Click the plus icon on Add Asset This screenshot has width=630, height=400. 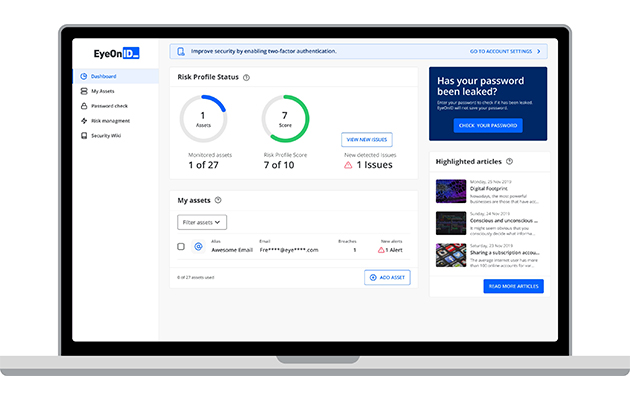(373, 278)
